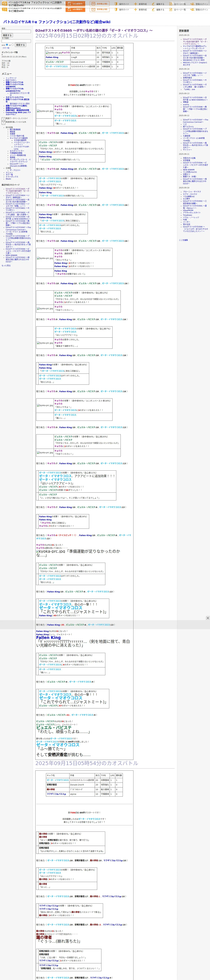Focus the 検索 keyword input field
The height and width of the screenshot is (980, 210).
pos(16,31)
